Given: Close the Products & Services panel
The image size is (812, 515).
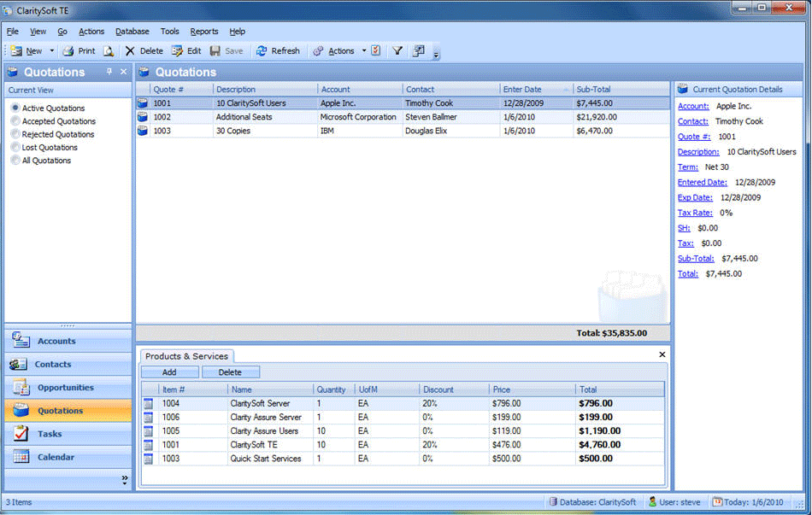Looking at the screenshot, I should coord(662,354).
